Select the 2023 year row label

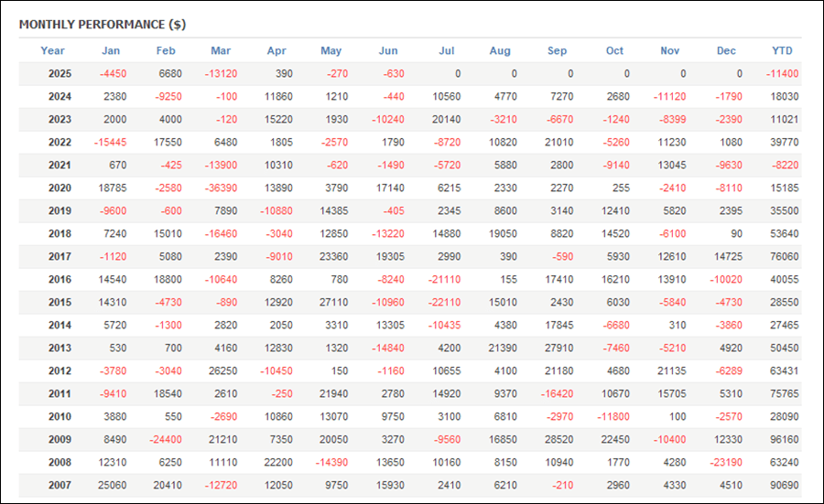point(60,119)
